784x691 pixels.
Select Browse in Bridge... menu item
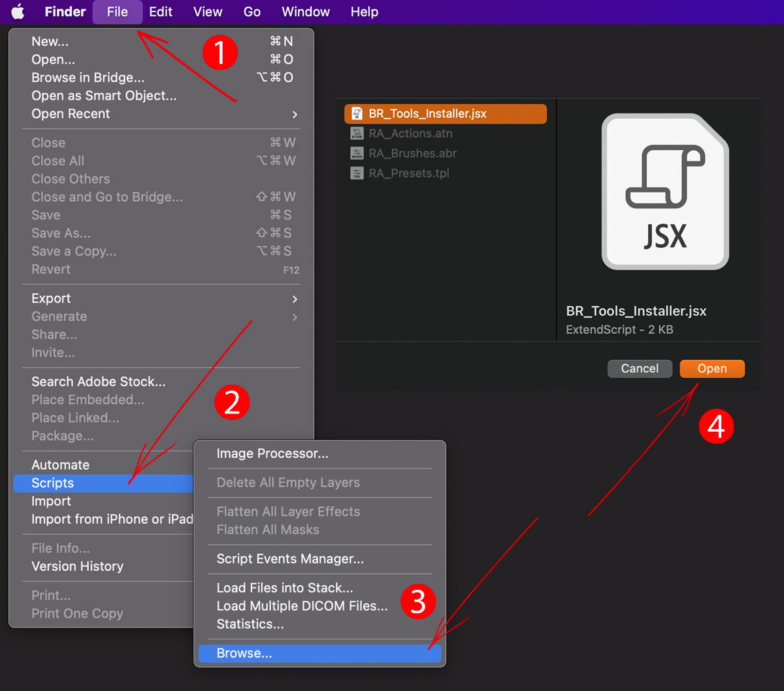click(88, 78)
